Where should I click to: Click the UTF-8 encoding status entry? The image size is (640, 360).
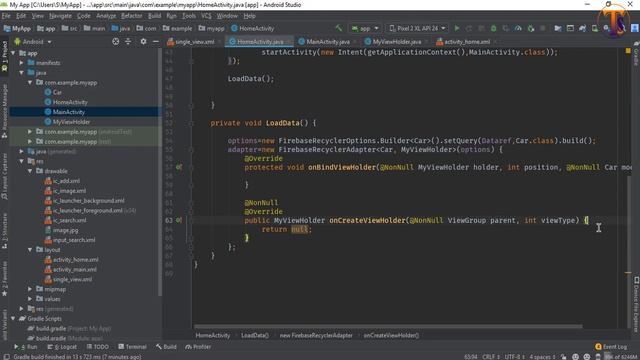click(515, 357)
